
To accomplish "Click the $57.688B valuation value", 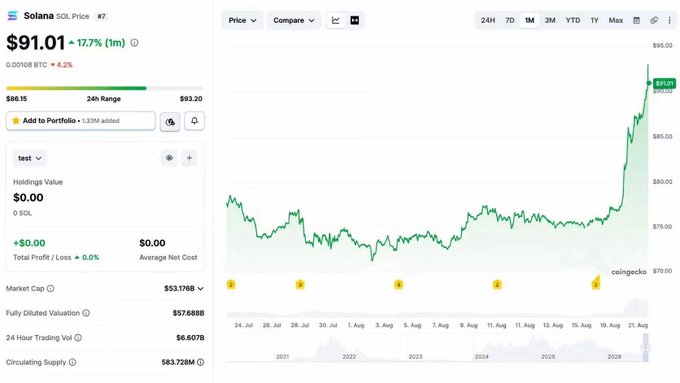I will [x=188, y=313].
